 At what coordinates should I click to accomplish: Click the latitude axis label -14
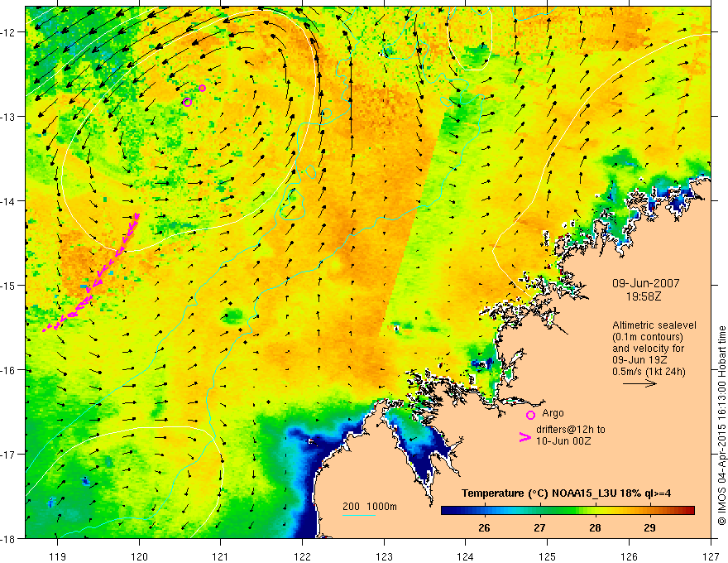point(9,201)
